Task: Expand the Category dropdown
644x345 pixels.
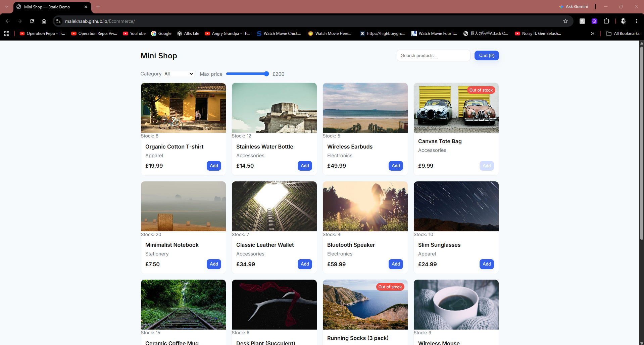Action: click(x=179, y=74)
